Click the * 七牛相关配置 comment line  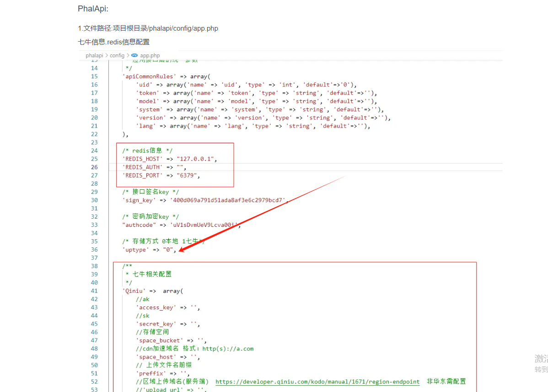coord(149,274)
